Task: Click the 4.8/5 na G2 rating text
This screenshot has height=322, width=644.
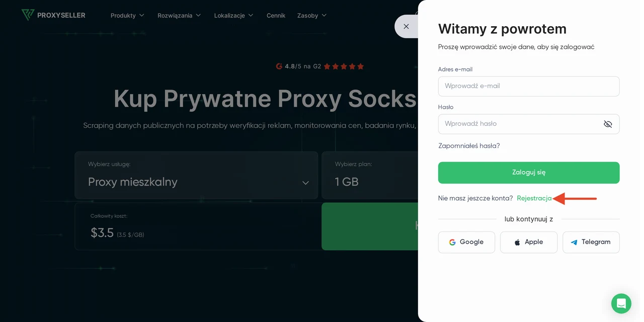Action: click(303, 66)
